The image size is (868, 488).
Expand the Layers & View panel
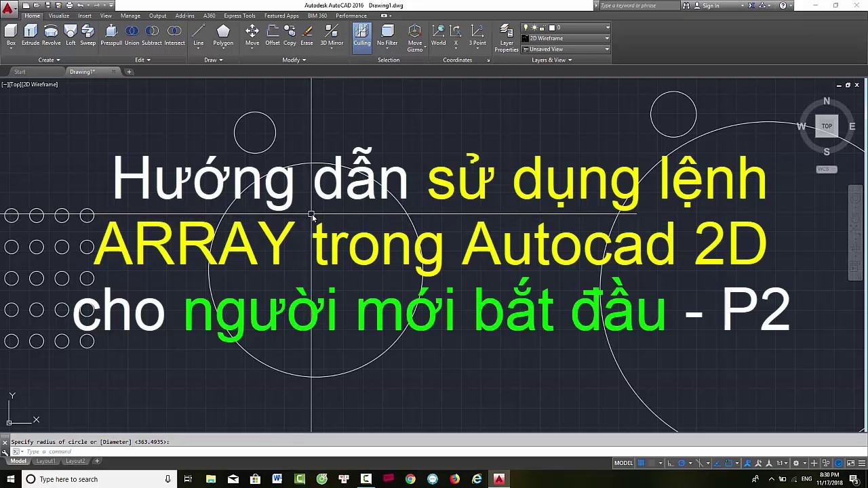click(551, 60)
